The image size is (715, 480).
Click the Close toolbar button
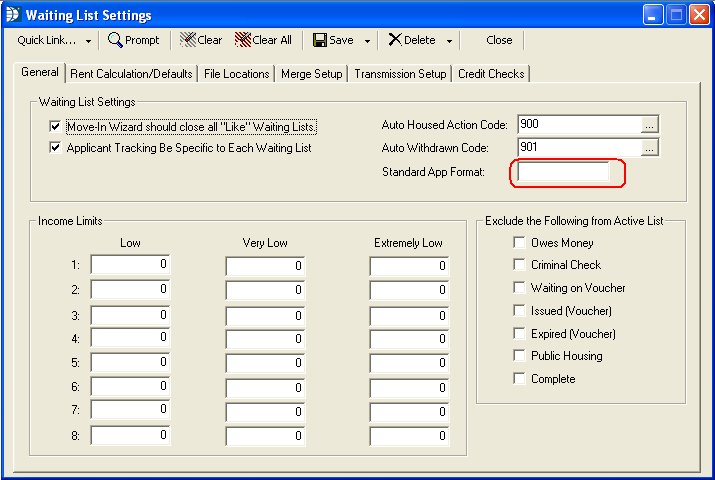point(499,40)
